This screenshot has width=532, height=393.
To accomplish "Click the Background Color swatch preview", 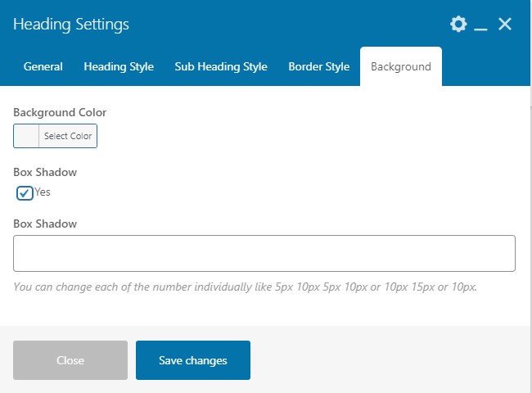I will click(26, 136).
